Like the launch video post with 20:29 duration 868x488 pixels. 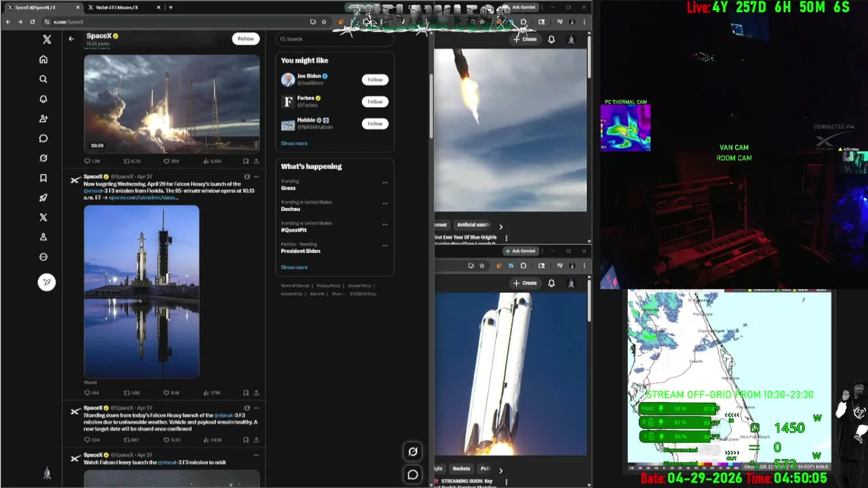click(171, 161)
